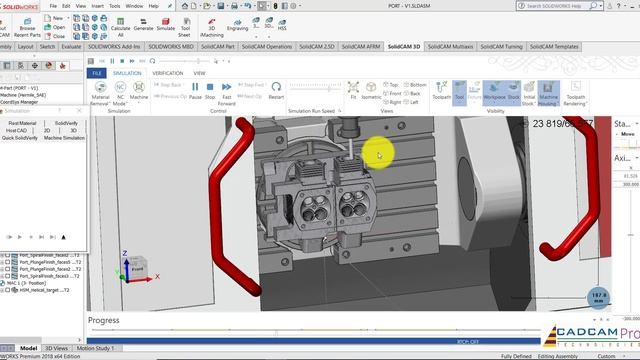Select the Back view

point(412,93)
